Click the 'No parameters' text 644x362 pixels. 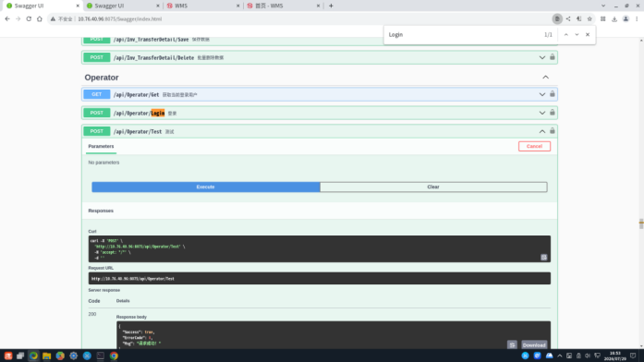(x=103, y=163)
